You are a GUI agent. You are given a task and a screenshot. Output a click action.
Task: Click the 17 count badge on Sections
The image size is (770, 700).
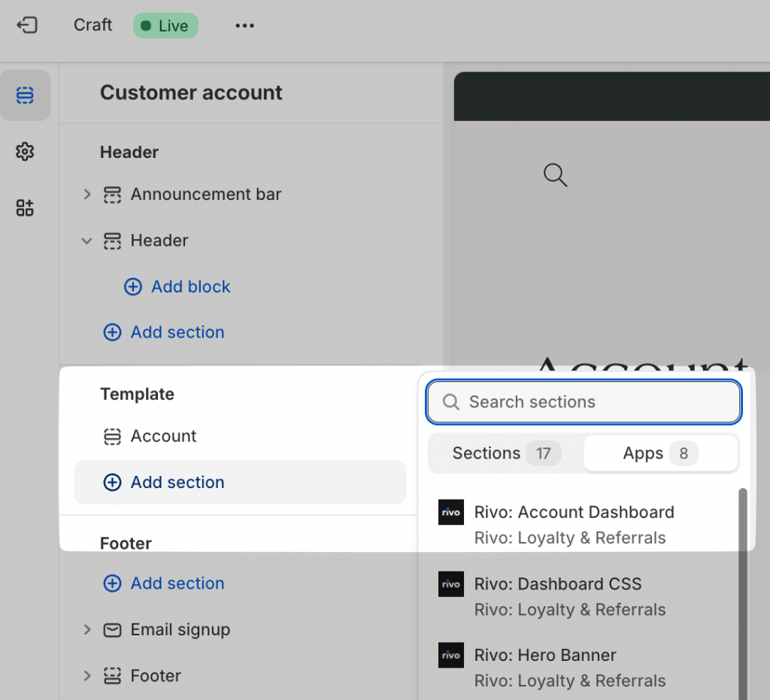click(x=543, y=453)
